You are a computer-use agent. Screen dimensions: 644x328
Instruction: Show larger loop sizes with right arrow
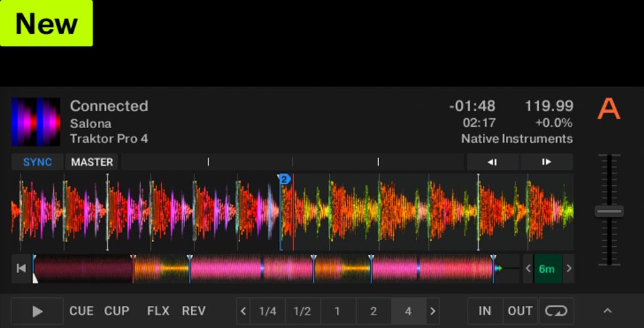tap(433, 311)
